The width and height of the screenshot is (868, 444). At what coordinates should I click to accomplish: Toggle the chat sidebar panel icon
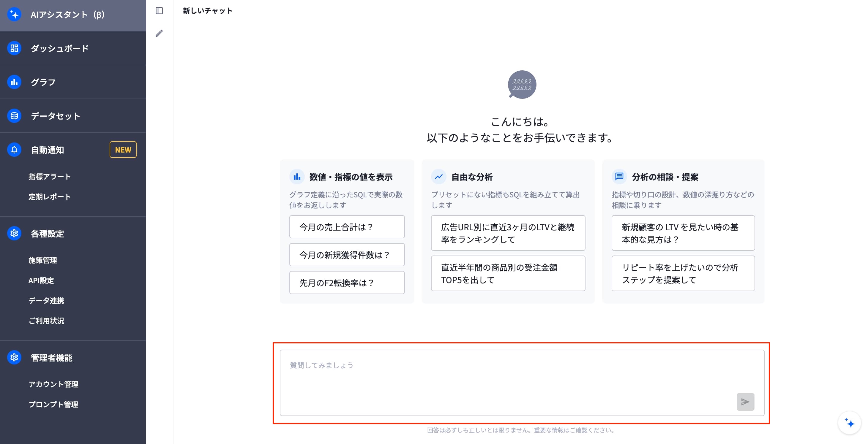click(x=159, y=11)
